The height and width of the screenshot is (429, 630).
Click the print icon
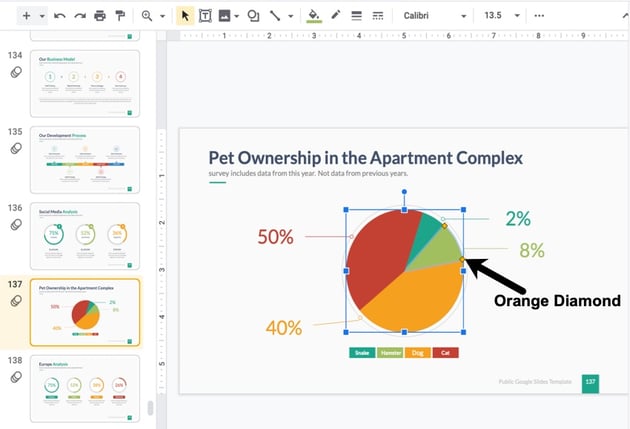pos(99,16)
